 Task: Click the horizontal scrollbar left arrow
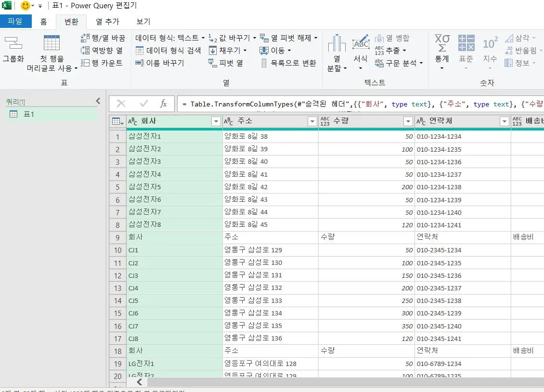coord(140,382)
